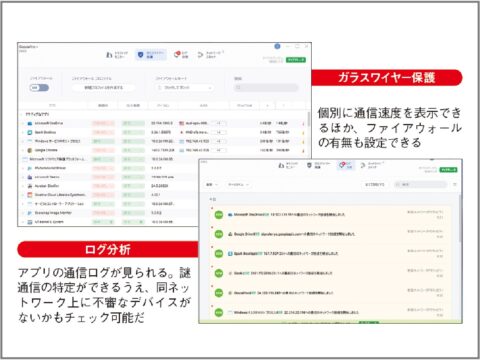The width and height of the screenshot is (480, 360).
Task: Click the search field in firewall window
Action: coord(266,88)
